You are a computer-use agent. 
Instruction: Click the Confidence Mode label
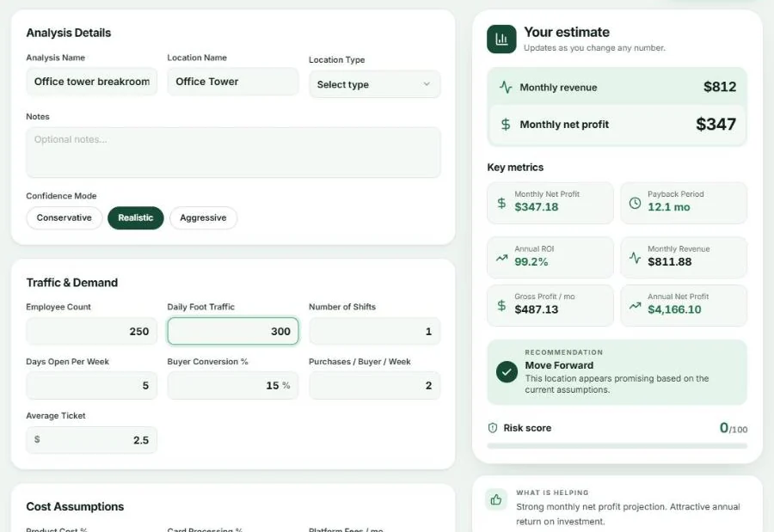pos(61,196)
